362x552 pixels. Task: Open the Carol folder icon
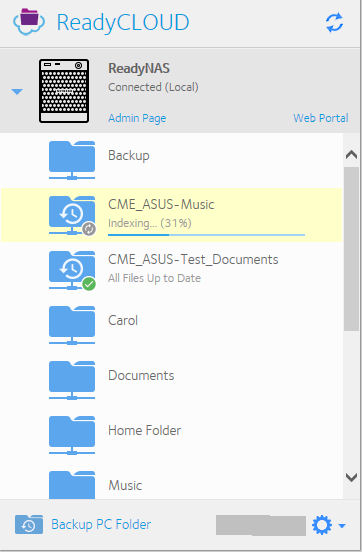[x=72, y=325]
